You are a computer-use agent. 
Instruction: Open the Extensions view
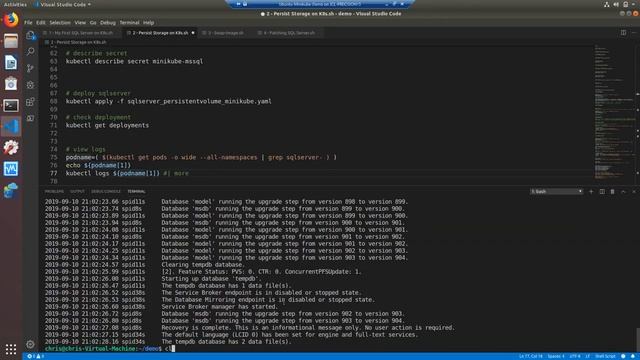[31, 102]
